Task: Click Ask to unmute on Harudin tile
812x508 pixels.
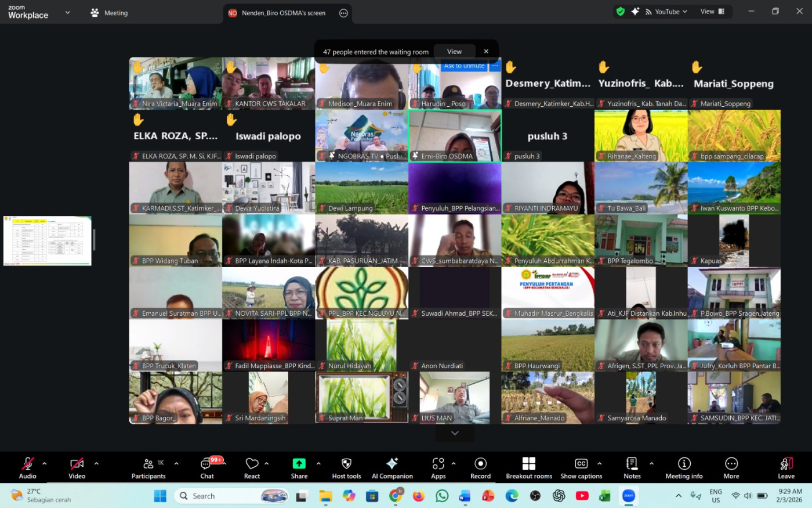Action: tap(464, 66)
